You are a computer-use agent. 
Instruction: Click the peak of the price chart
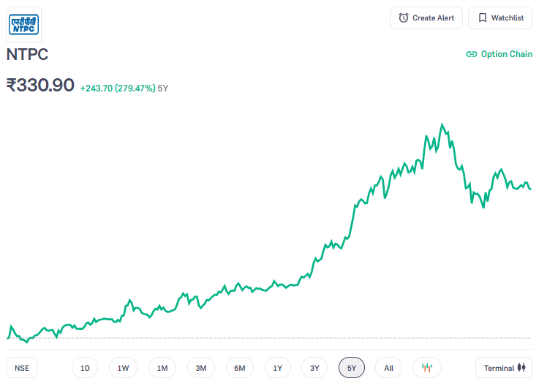pos(442,124)
